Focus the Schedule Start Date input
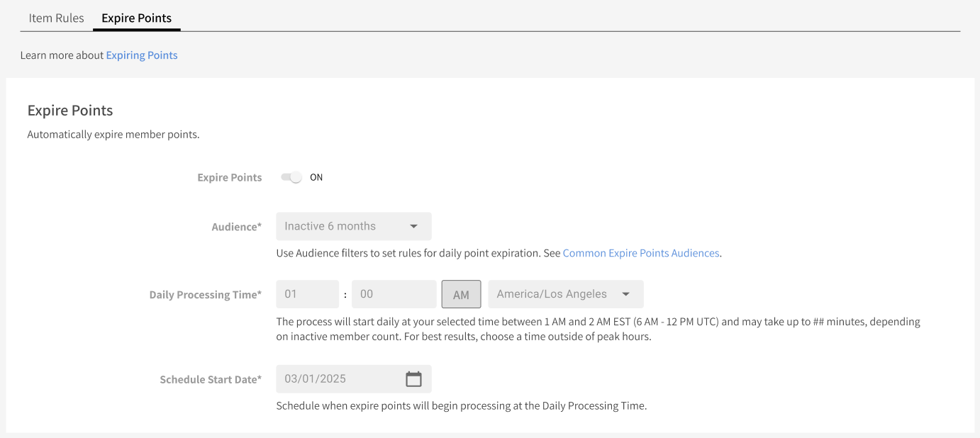This screenshot has width=980, height=438. tap(340, 379)
